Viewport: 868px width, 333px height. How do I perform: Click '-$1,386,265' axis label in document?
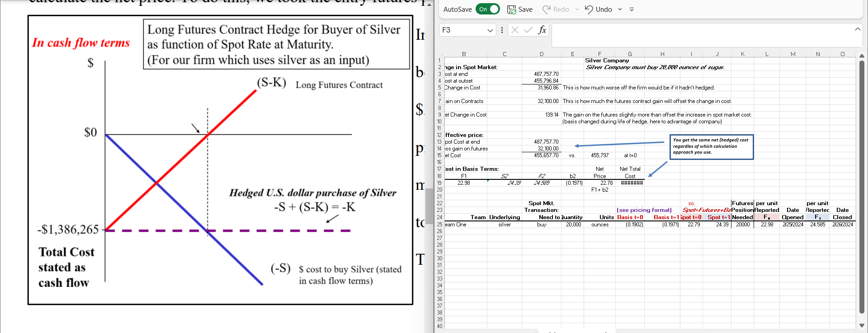pos(68,230)
